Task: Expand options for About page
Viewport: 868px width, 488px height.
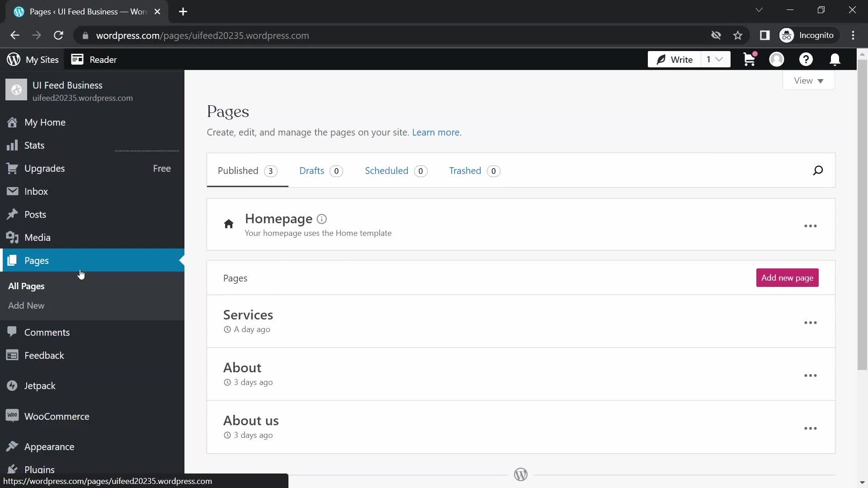Action: (811, 375)
